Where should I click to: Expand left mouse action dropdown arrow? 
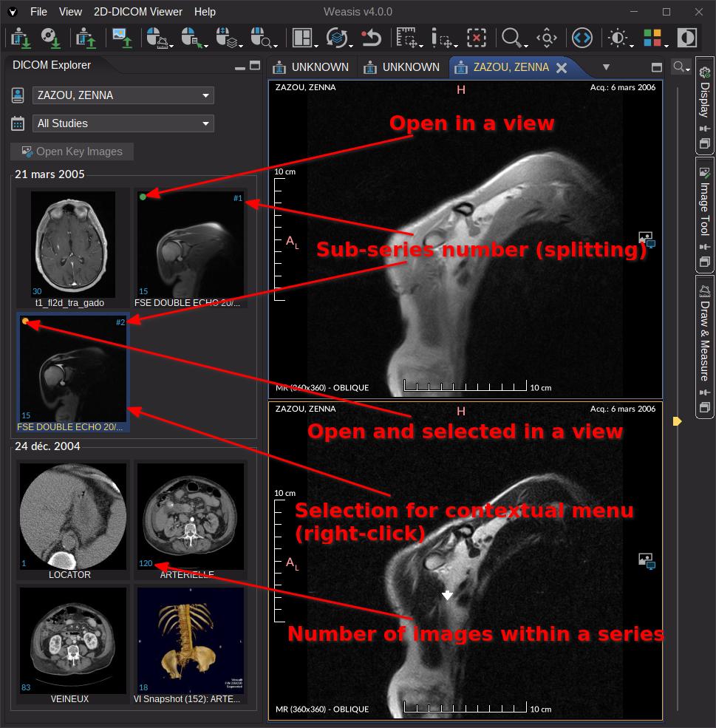click(171, 46)
